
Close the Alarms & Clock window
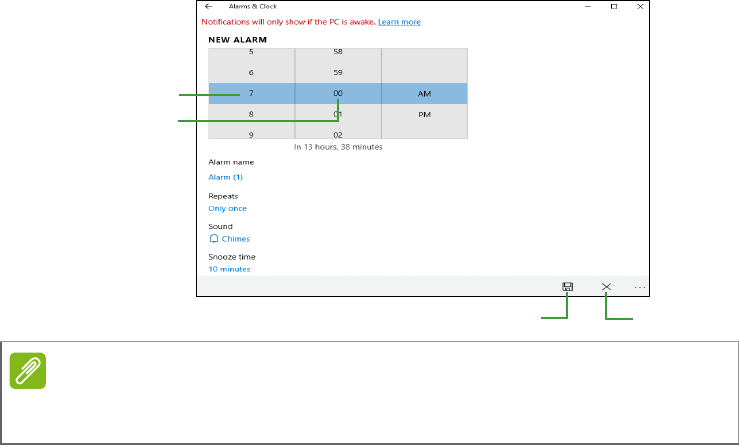tap(640, 7)
